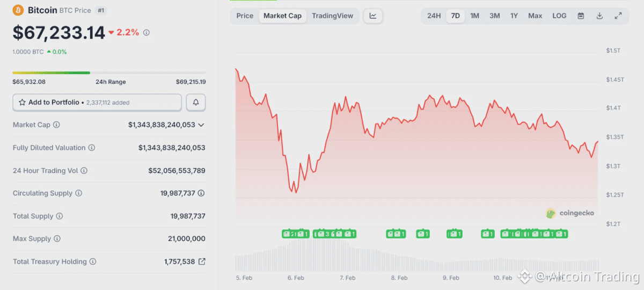
Task: Click the orange Bitcoin logo icon
Action: [18, 10]
